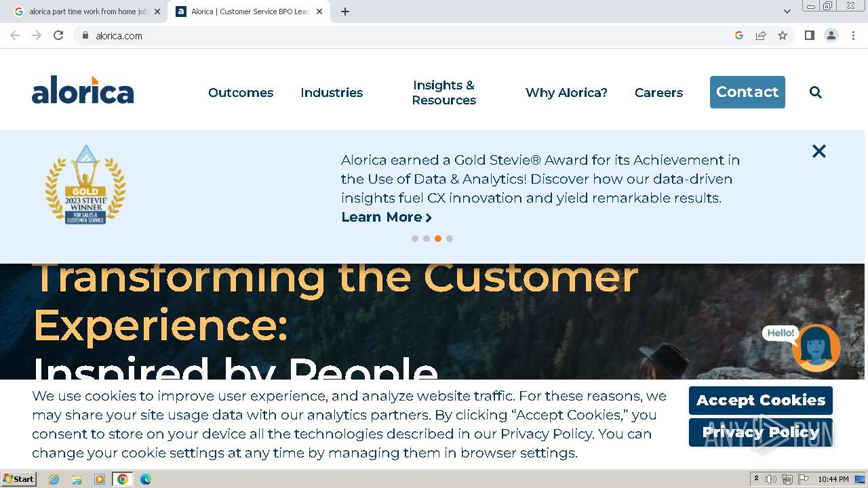The width and height of the screenshot is (868, 488).
Task: Open the media player taskbar icon
Action: [100, 479]
